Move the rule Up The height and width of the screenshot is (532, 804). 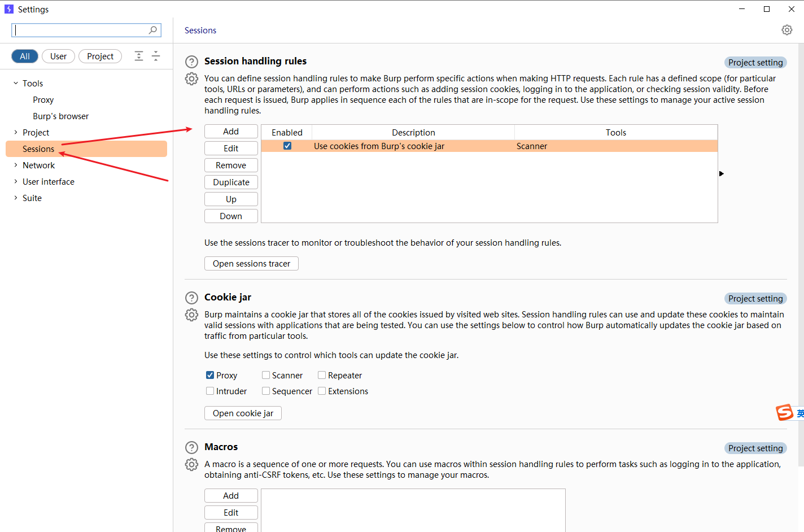[231, 199]
